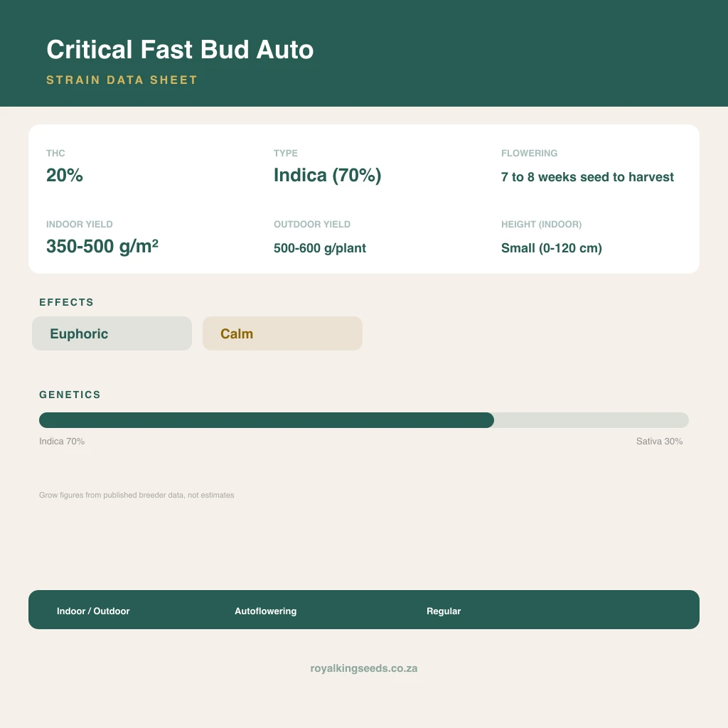Click the breeder data footnote text

(136, 495)
